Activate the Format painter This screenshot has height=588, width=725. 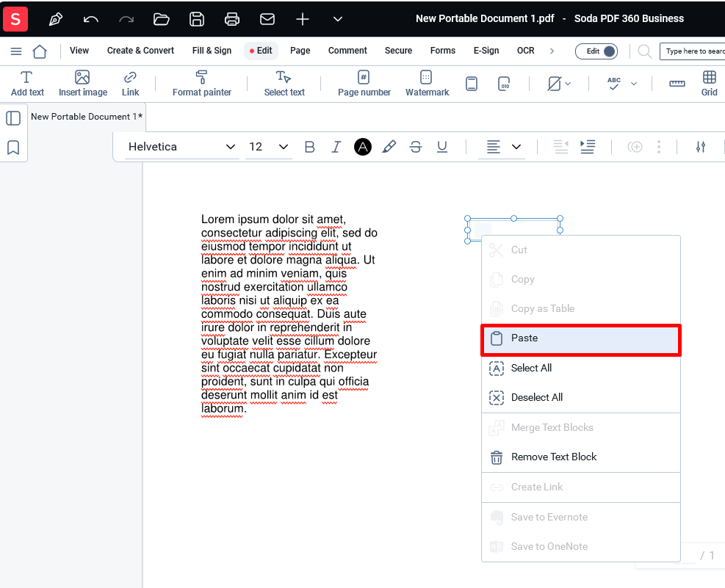pyautogui.click(x=202, y=84)
